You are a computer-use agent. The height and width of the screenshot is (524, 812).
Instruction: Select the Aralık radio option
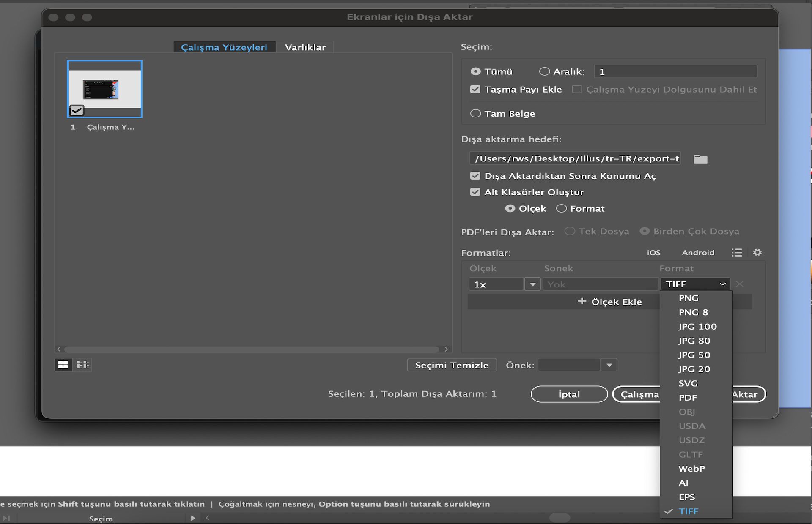(x=544, y=71)
